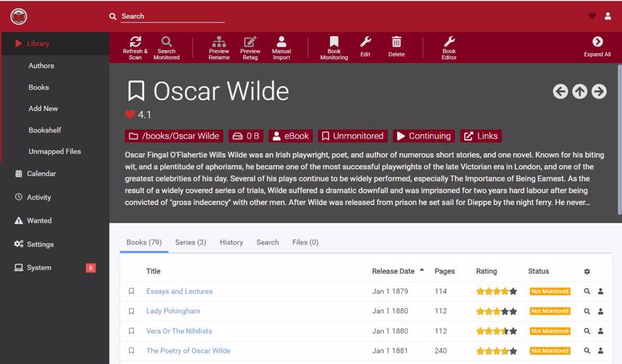Search for Essays and Lectures magnifier icon
The width and height of the screenshot is (622, 364).
click(587, 291)
